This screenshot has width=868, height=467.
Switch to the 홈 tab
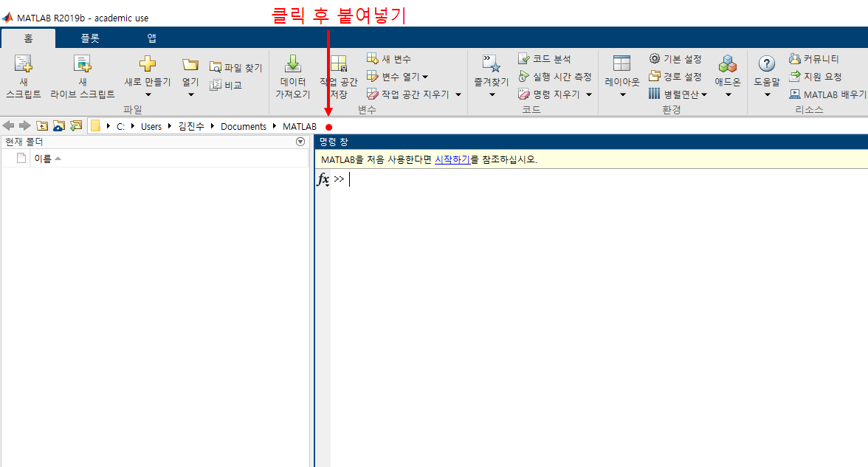(x=28, y=38)
